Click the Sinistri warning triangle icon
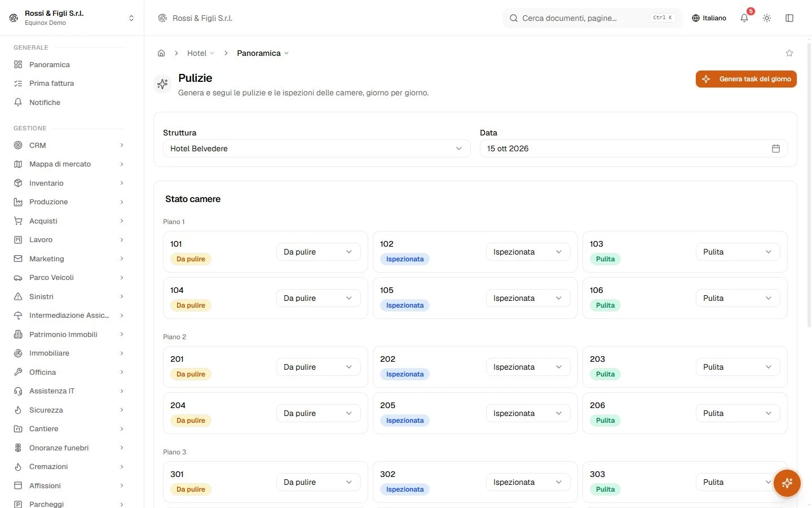This screenshot has width=812, height=508. click(18, 296)
